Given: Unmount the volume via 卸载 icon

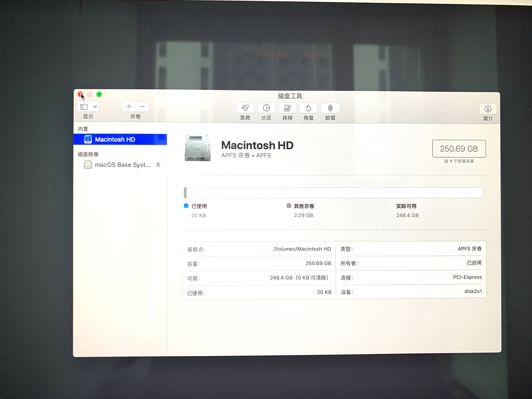Looking at the screenshot, I should (330, 108).
